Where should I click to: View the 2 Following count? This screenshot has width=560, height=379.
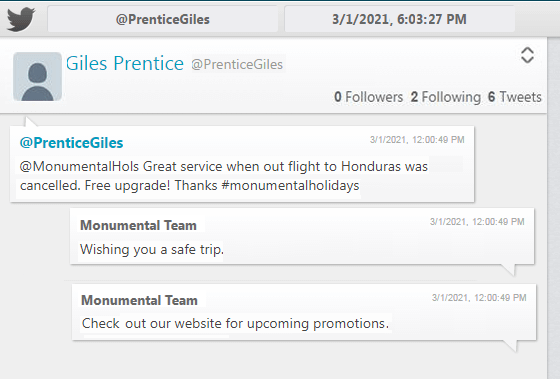click(445, 97)
